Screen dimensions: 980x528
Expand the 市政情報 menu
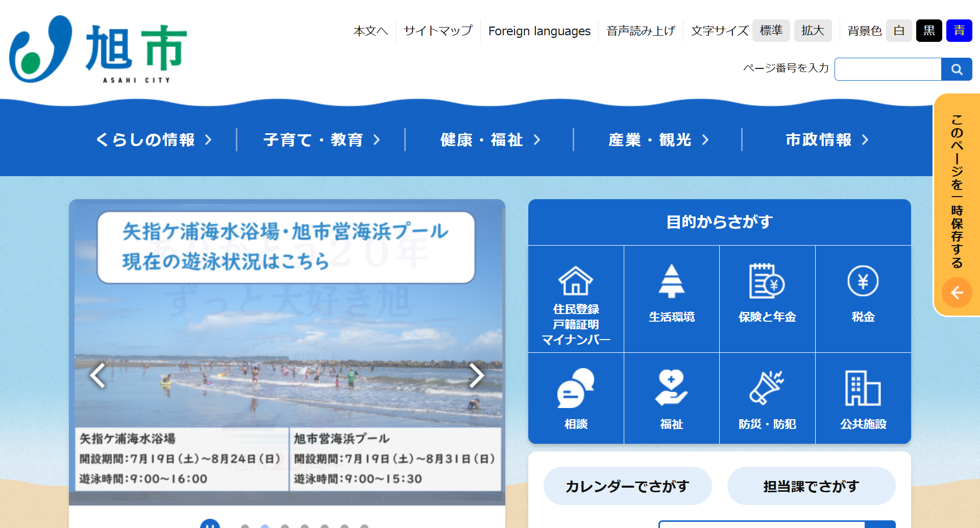pyautogui.click(x=827, y=139)
